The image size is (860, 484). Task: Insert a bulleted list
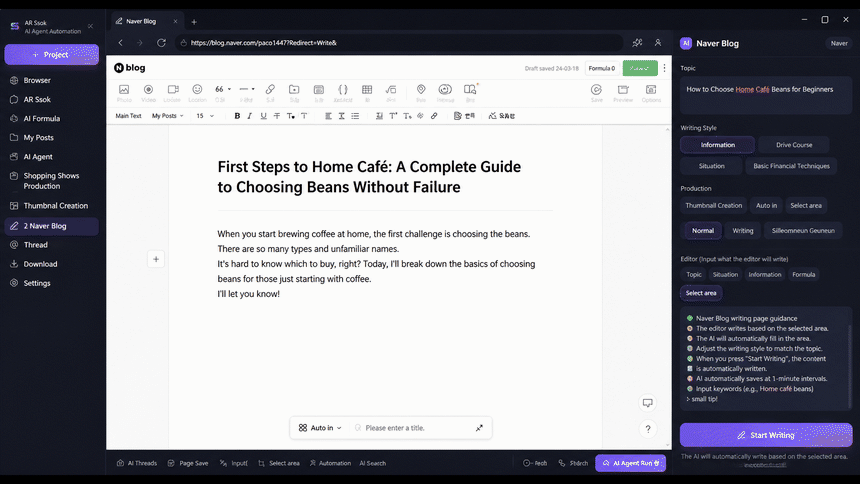point(355,116)
